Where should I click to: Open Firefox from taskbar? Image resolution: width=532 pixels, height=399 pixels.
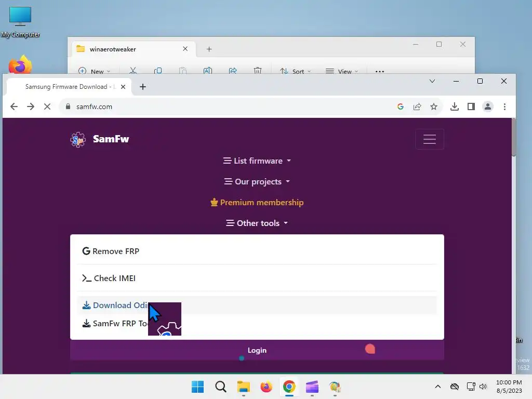click(x=267, y=387)
